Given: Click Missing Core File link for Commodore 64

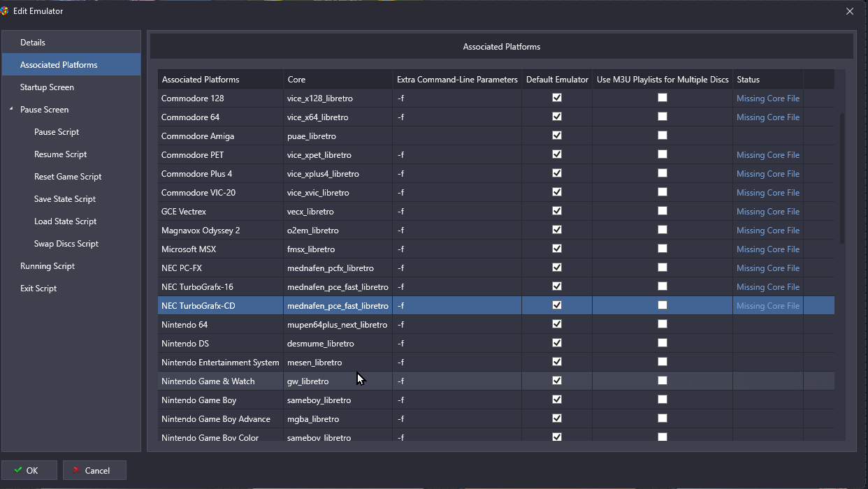Looking at the screenshot, I should point(768,117).
